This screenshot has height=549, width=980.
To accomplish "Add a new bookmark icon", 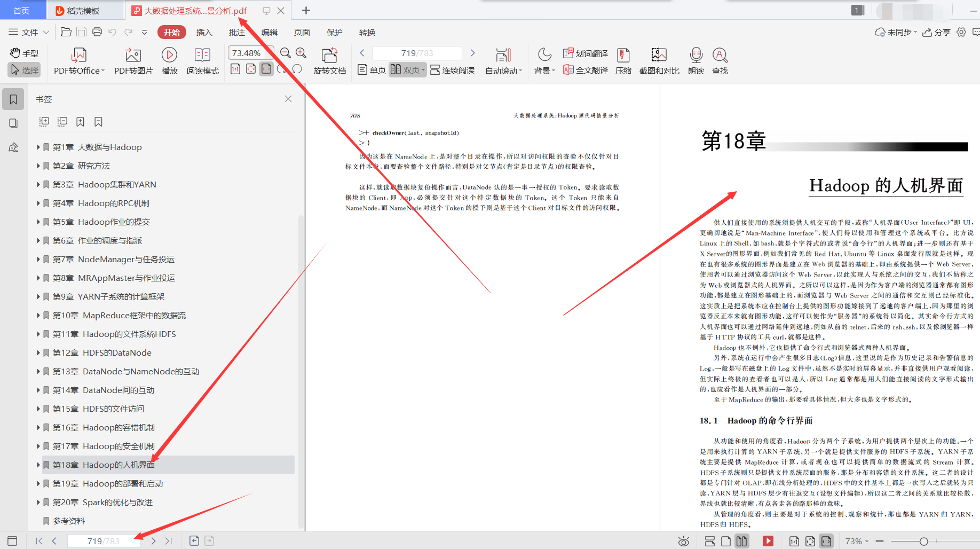I will click(80, 122).
